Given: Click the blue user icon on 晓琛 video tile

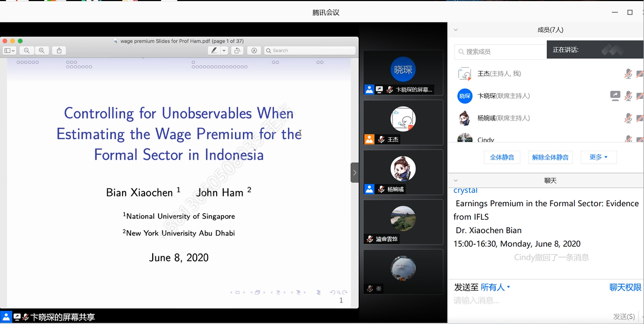Looking at the screenshot, I should tap(369, 90).
